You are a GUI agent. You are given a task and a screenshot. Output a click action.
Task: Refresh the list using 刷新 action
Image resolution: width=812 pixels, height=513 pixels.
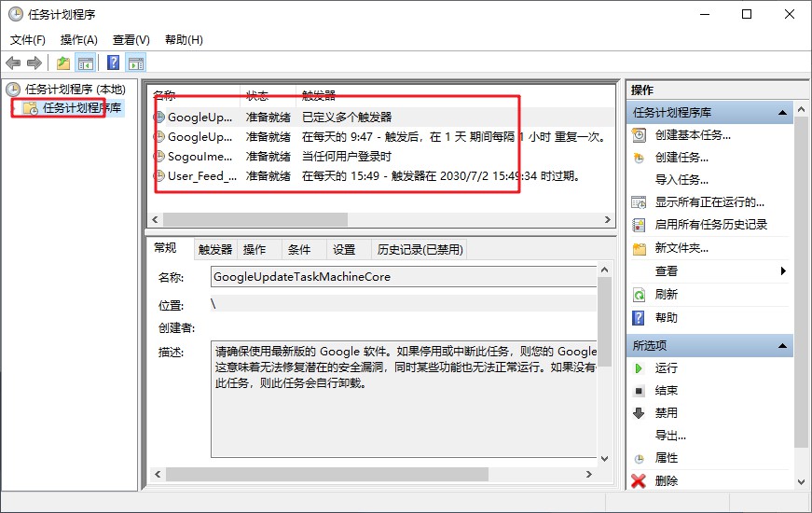tap(666, 295)
